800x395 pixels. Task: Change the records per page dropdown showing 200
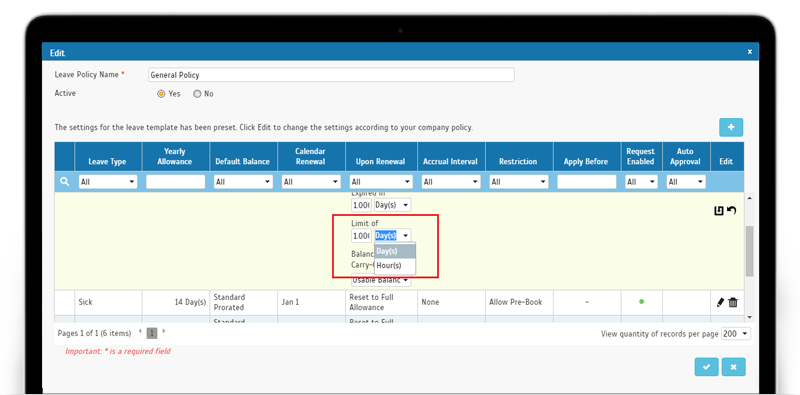click(x=736, y=334)
